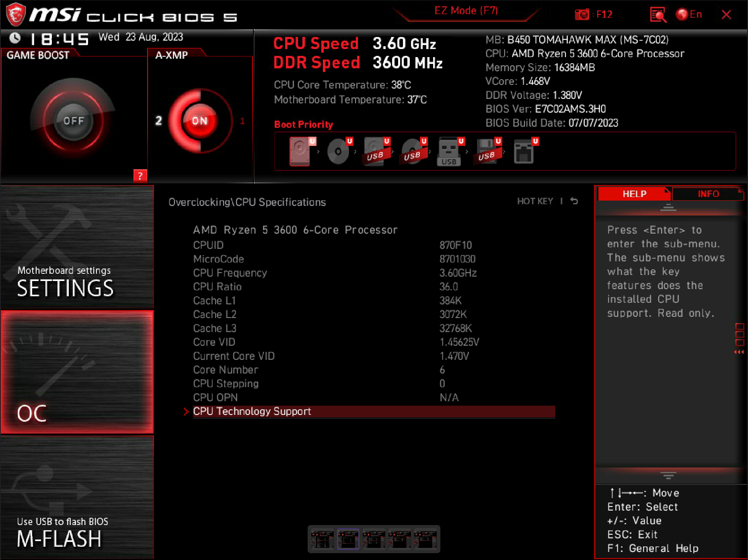Select the optical disc boot priority device
The image size is (748, 560).
pos(339,151)
